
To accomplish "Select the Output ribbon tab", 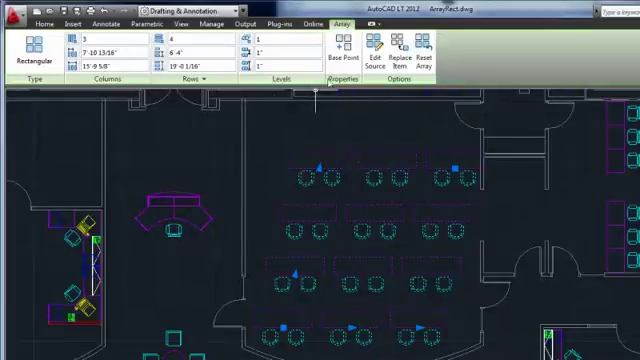I will [245, 24].
